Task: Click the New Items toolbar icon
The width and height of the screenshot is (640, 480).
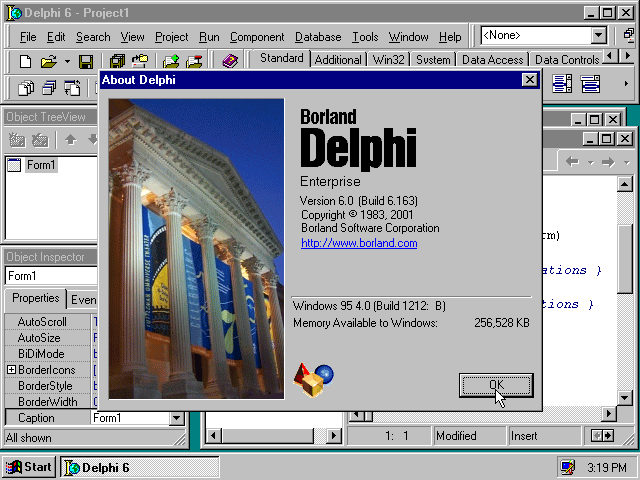Action: point(25,62)
